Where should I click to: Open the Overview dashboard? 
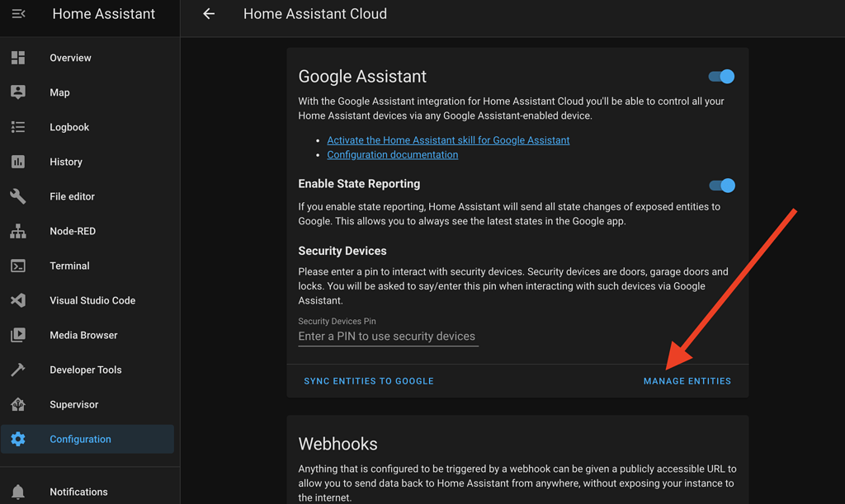point(70,58)
